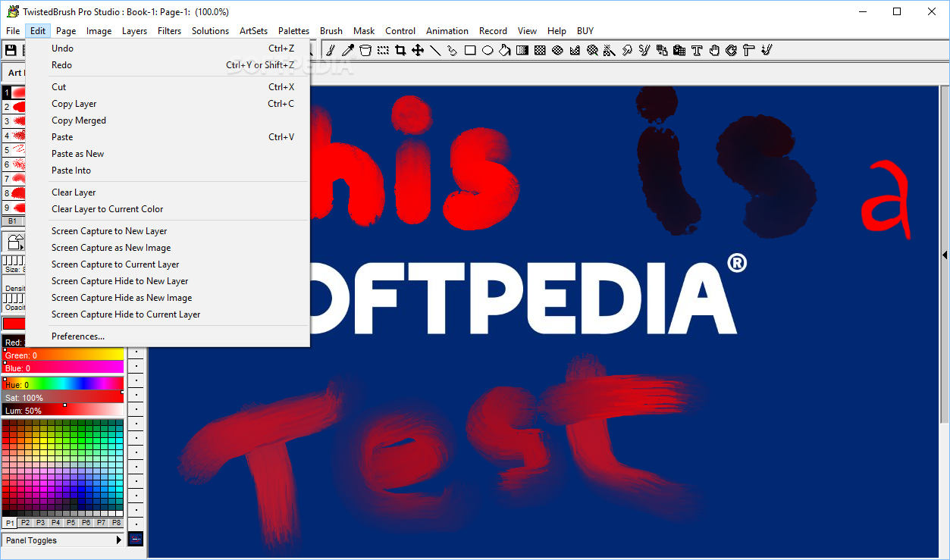Adjust the Lum 50% slider

pos(63,411)
